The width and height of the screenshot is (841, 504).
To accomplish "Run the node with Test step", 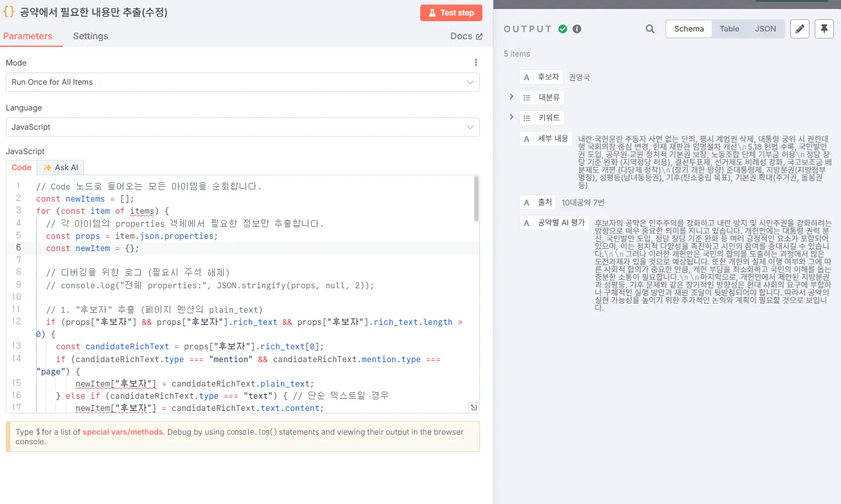I will (x=451, y=12).
